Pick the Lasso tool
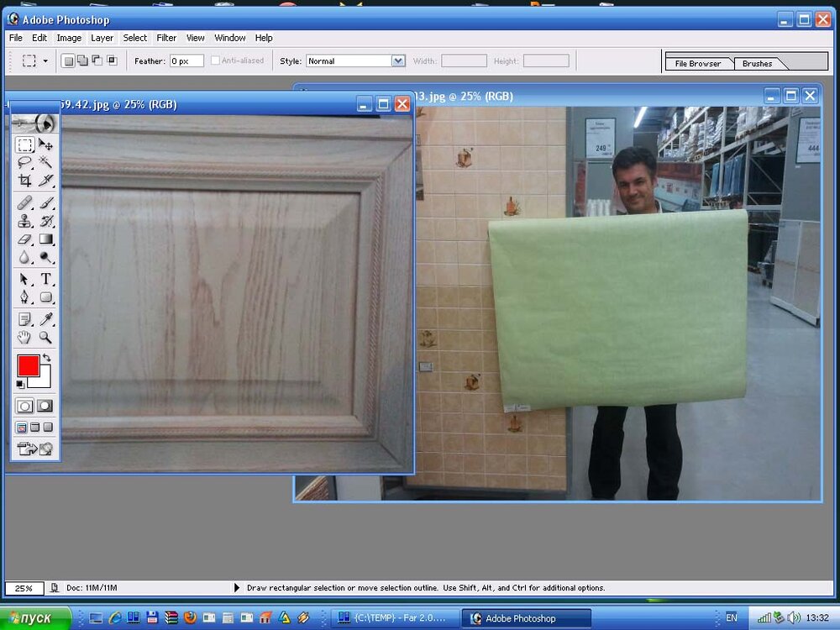Viewport: 840px width, 630px height. (25, 163)
